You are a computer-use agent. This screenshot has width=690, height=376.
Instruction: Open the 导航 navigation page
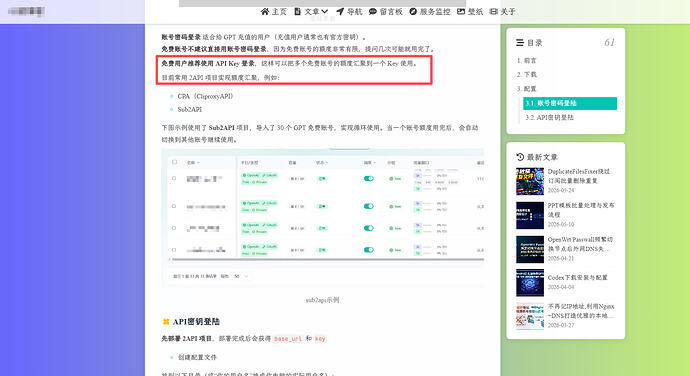coord(349,11)
